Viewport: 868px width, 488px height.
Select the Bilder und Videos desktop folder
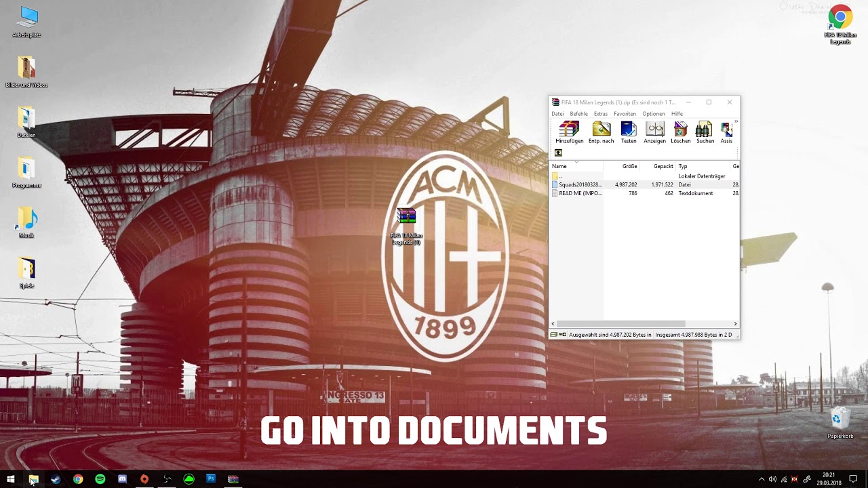[26, 72]
